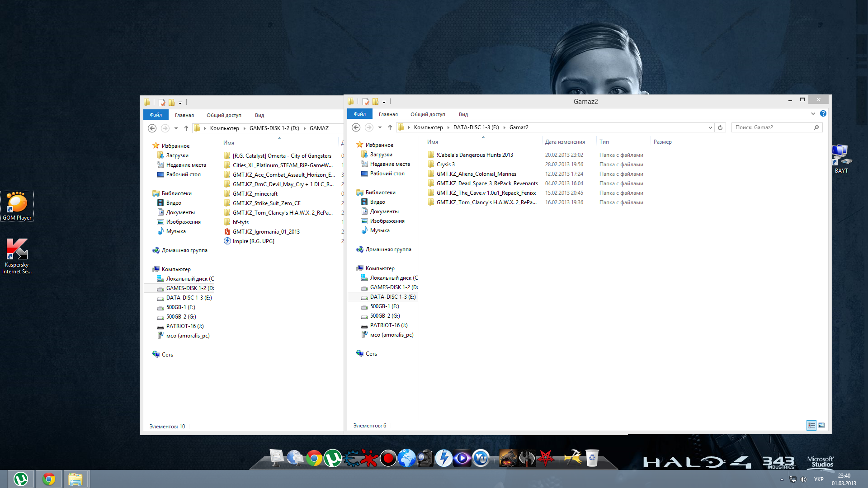
Task: Open the camera icon in the dock
Action: point(425,458)
